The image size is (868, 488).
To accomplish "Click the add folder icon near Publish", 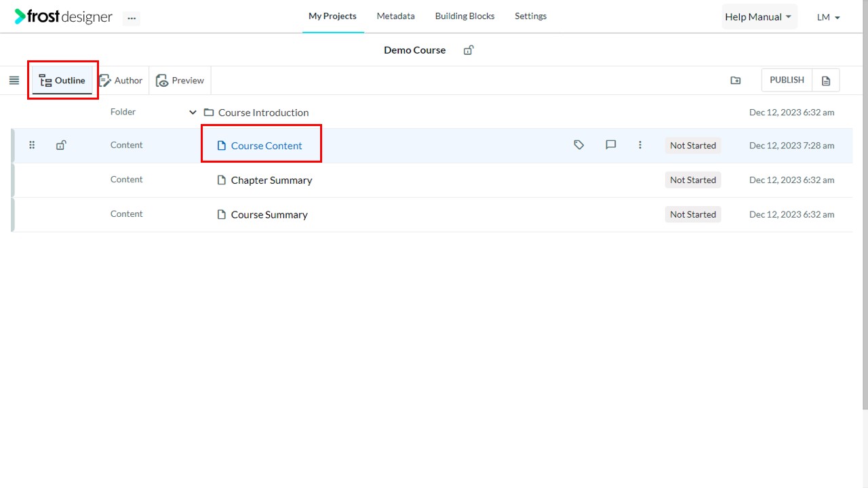I will tap(736, 80).
